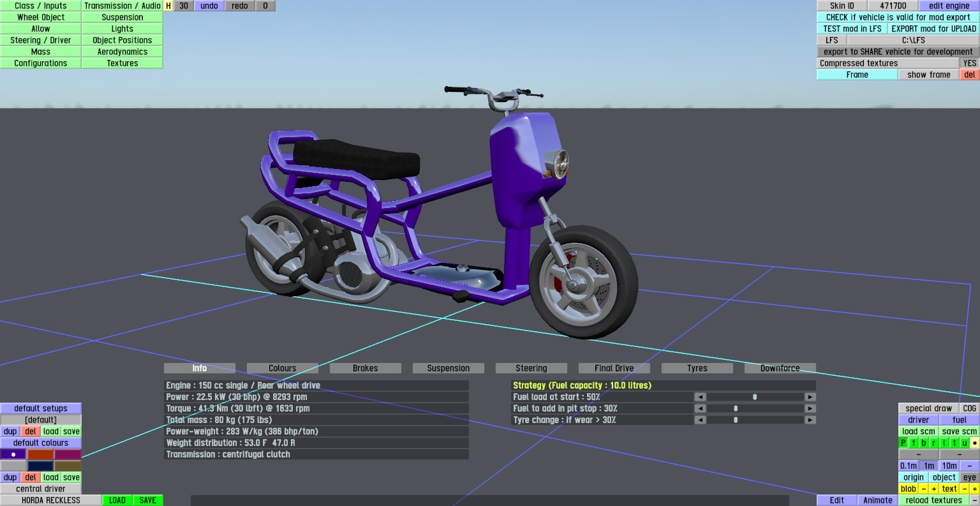Image resolution: width=980 pixels, height=506 pixels.
Task: Toggle special draw mode
Action: click(x=929, y=408)
